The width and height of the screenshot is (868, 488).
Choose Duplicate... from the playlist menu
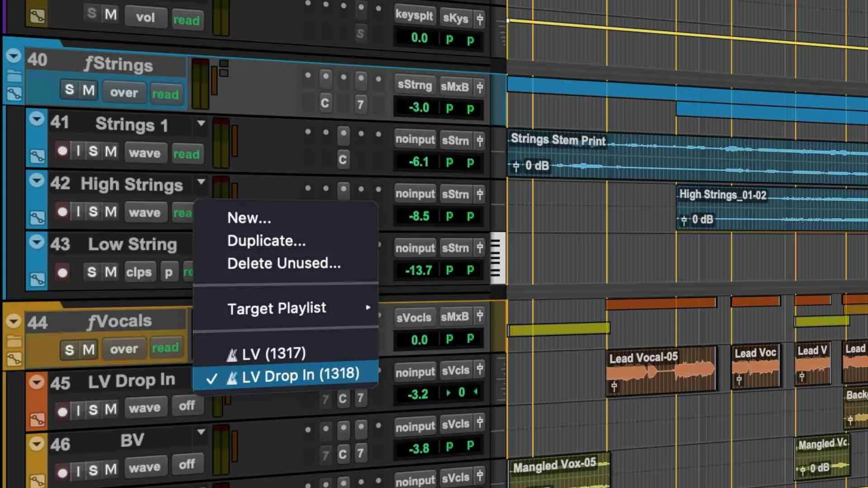click(266, 241)
